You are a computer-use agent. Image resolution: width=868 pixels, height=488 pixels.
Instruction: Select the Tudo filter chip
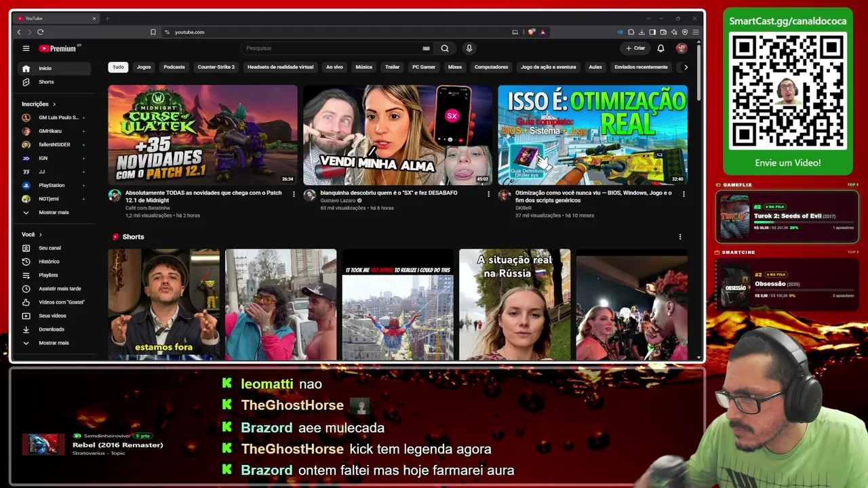[x=118, y=67]
